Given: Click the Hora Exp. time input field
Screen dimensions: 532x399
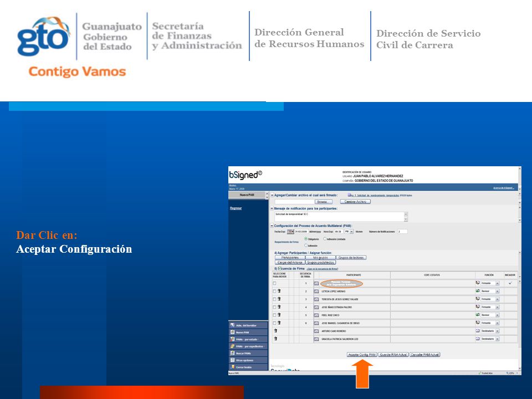Looking at the screenshot, I should (x=339, y=232).
